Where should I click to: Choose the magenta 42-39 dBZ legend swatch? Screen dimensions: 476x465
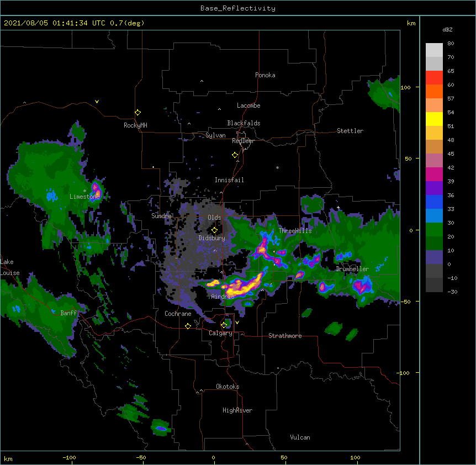(x=434, y=174)
